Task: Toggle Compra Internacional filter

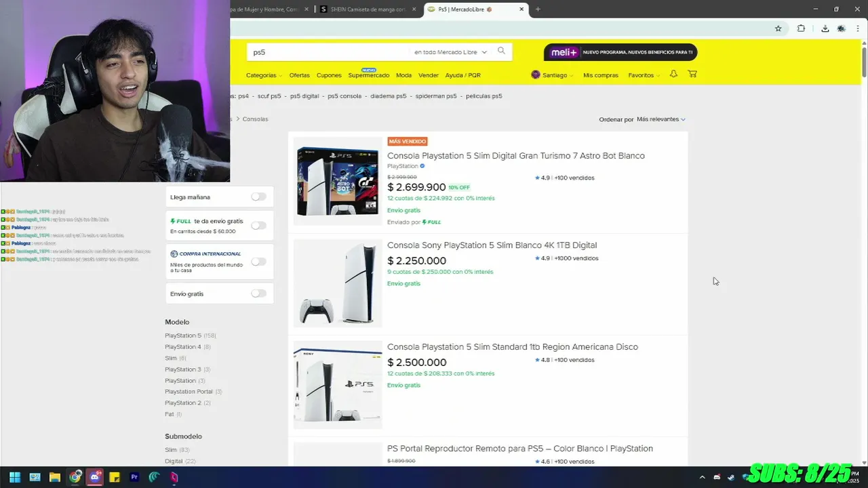Action: (258, 261)
